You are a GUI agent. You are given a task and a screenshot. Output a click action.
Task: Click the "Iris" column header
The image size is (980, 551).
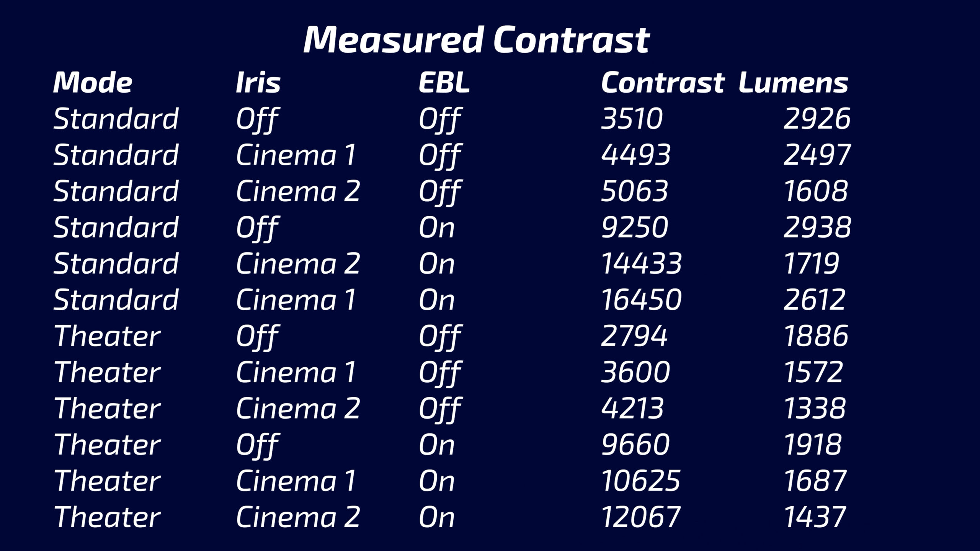[x=258, y=83]
